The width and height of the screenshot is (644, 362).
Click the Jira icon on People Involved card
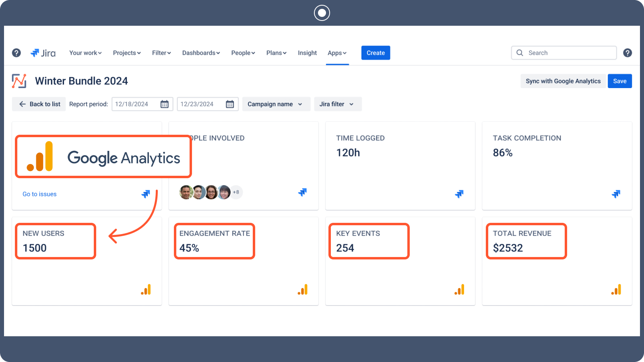[302, 192]
